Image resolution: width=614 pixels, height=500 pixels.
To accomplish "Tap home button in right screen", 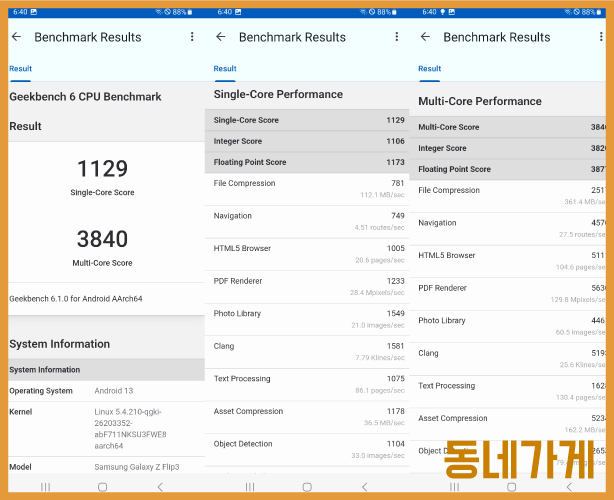I will tap(511, 487).
